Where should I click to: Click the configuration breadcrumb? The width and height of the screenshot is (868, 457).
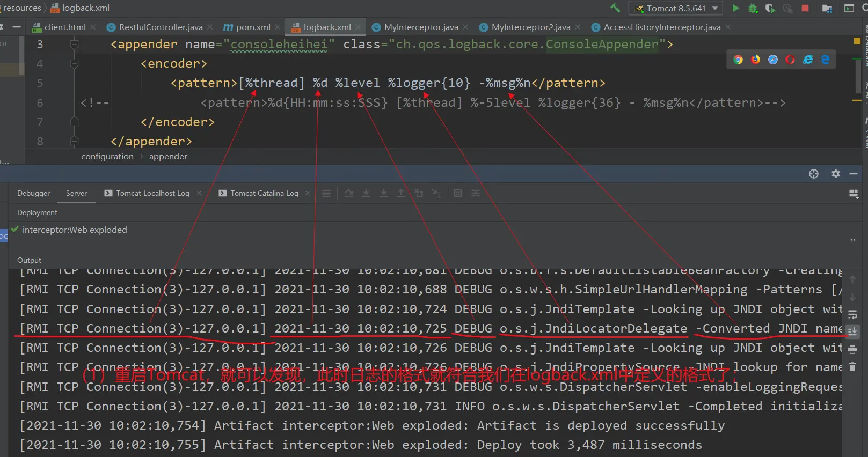click(107, 157)
